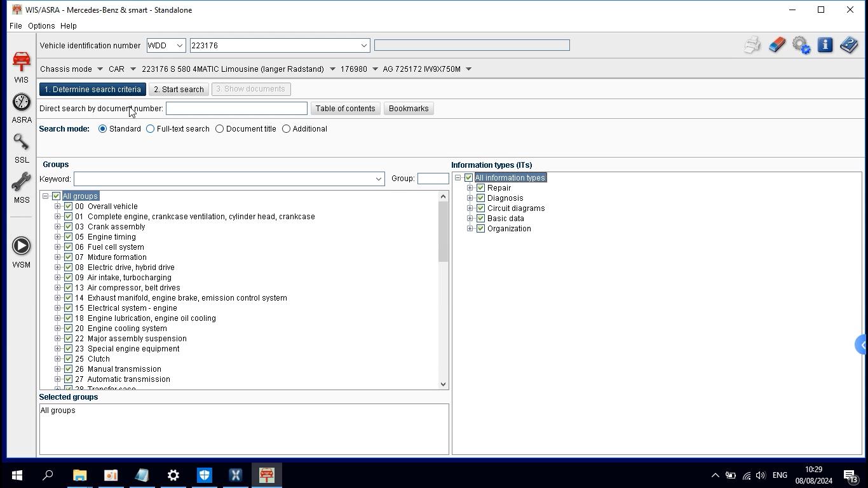Toggle the Repair information type checkbox
The width and height of the screenshot is (868, 488).
(x=480, y=188)
